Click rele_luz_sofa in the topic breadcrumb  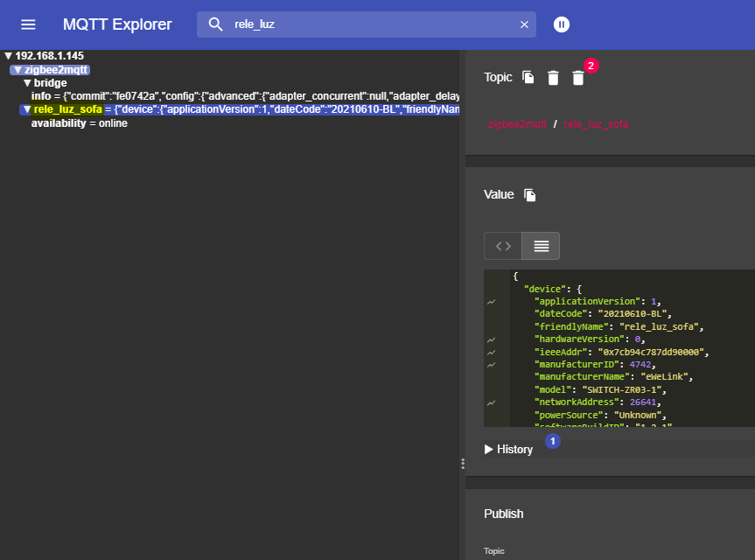[x=596, y=124]
